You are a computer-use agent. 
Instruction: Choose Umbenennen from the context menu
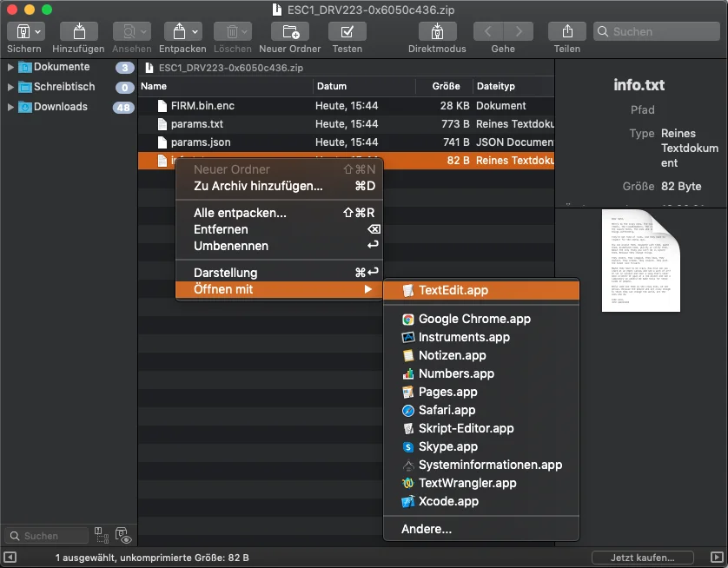[x=230, y=246]
